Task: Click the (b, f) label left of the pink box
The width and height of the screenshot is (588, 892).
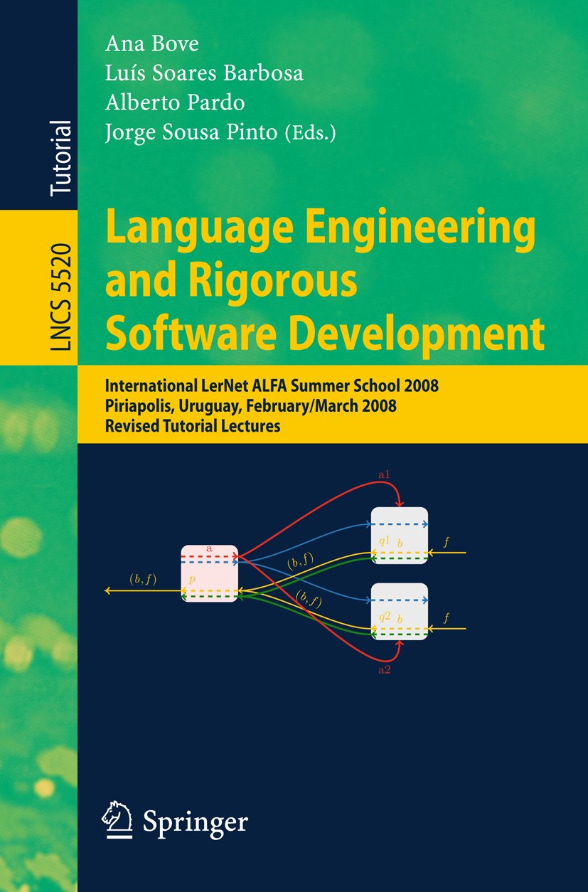Action: pyautogui.click(x=142, y=579)
